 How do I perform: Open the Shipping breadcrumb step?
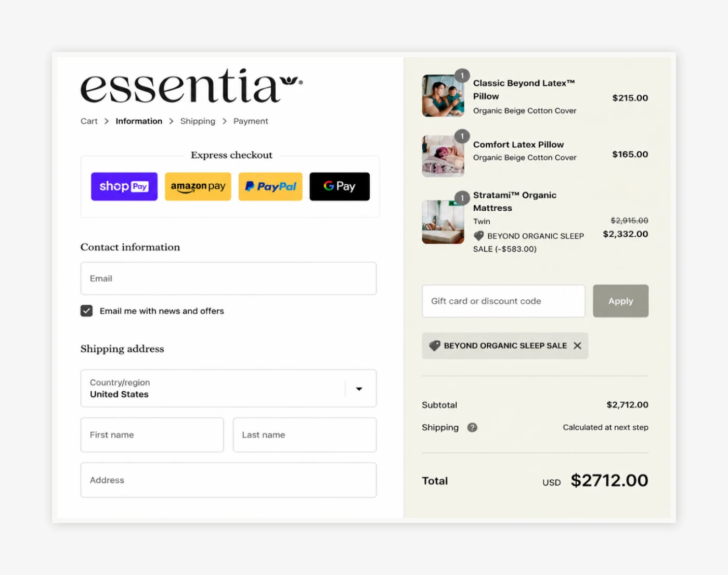[x=198, y=121]
